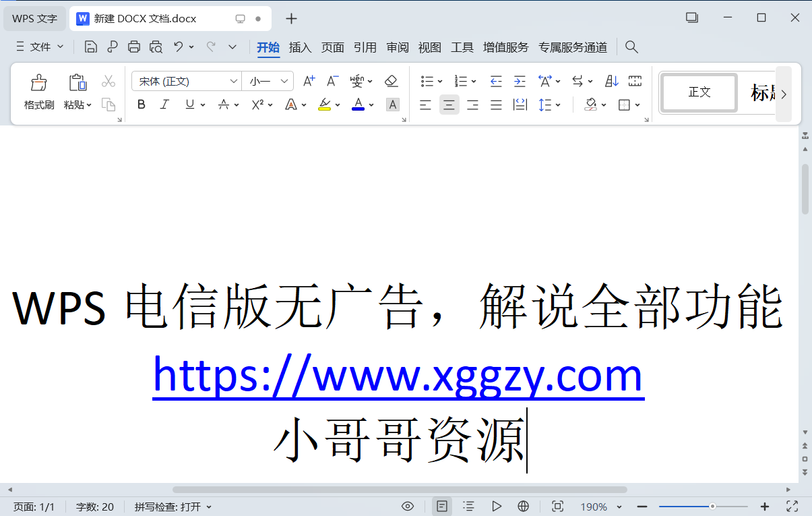Image resolution: width=812 pixels, height=516 pixels.
Task: Click the Print icon in quick access toolbar
Action: 134,47
